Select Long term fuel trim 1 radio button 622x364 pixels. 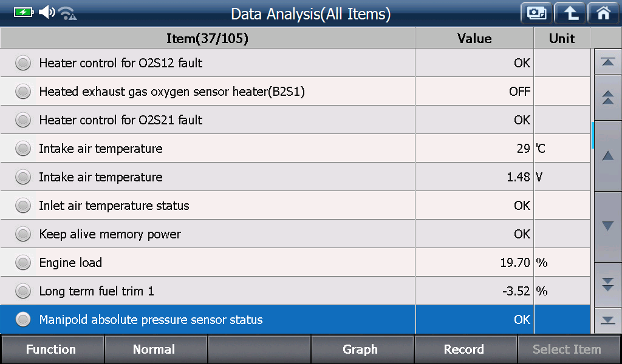coord(23,291)
